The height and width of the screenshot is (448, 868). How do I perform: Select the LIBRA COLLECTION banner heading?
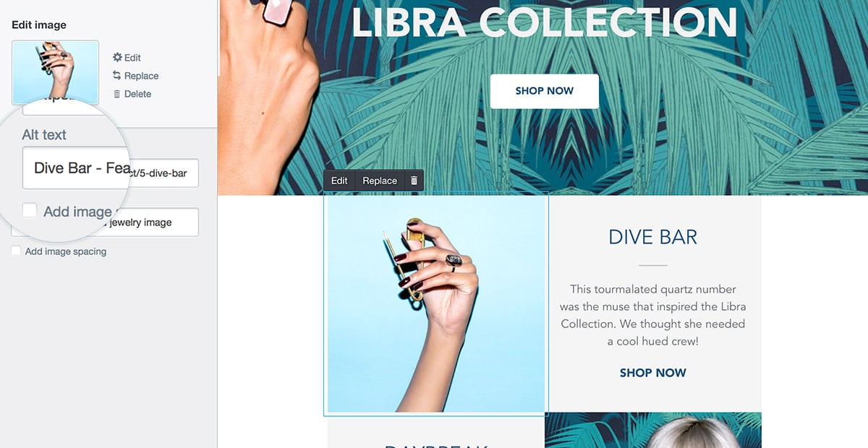(x=545, y=22)
